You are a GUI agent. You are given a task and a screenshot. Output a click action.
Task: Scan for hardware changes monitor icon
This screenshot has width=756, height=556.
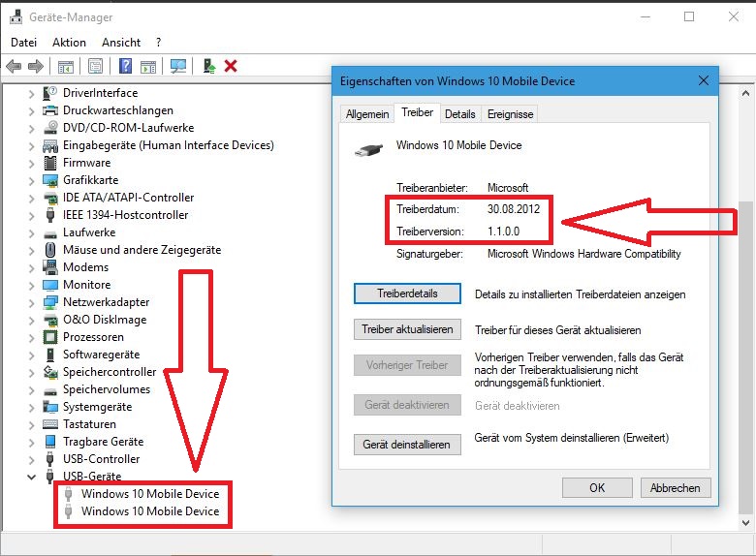(178, 66)
